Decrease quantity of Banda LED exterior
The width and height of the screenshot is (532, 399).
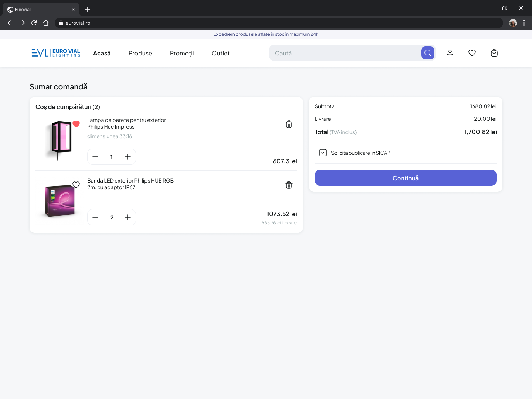[95, 217]
